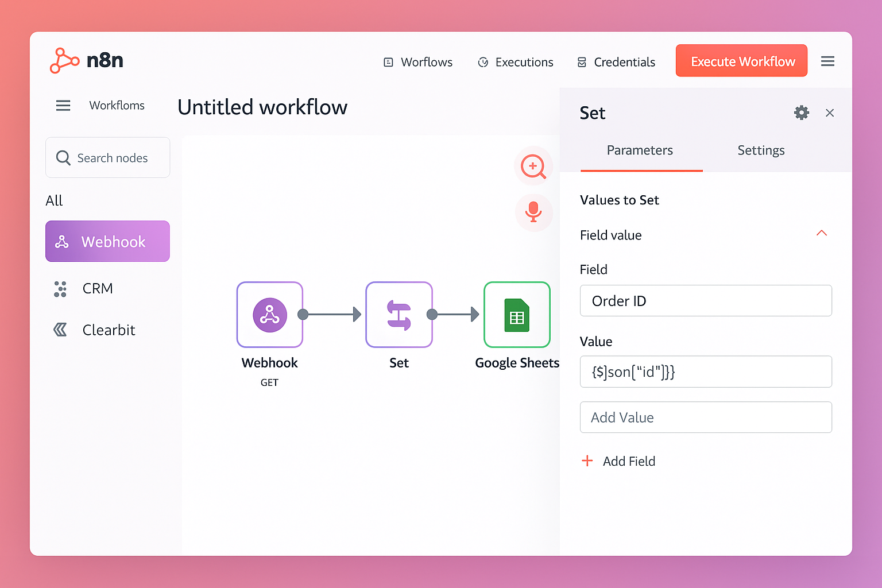Open the Google Sheets node
The image size is (882, 588).
tap(517, 315)
